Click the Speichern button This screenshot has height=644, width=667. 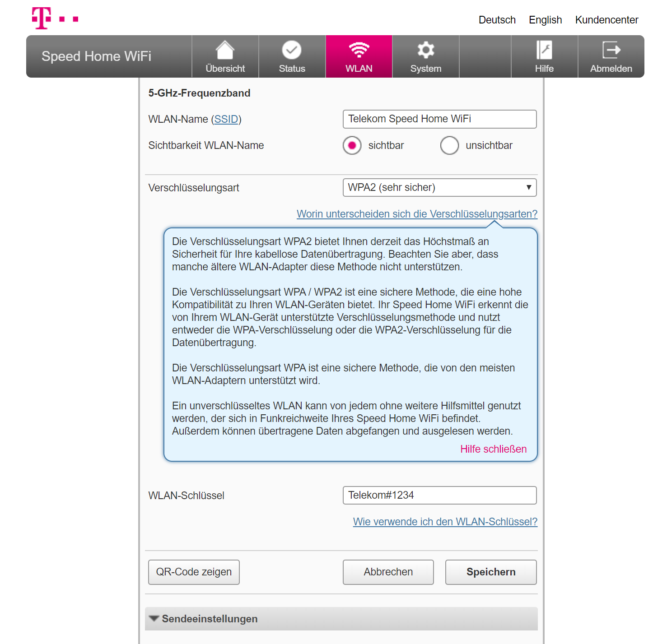491,572
